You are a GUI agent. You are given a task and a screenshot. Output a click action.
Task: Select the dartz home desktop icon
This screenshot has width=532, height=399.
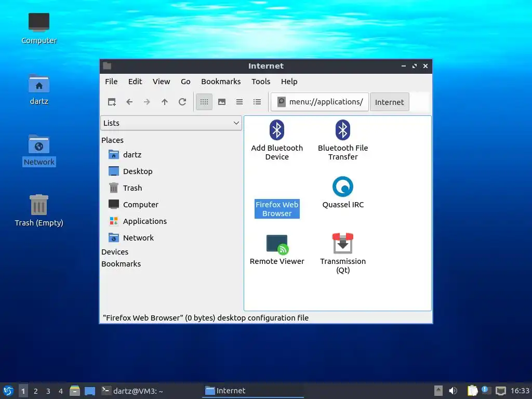point(39,89)
